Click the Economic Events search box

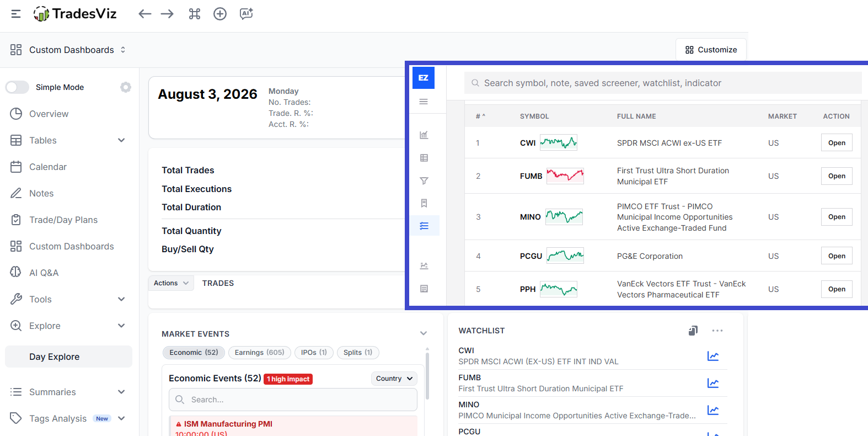[293, 400]
